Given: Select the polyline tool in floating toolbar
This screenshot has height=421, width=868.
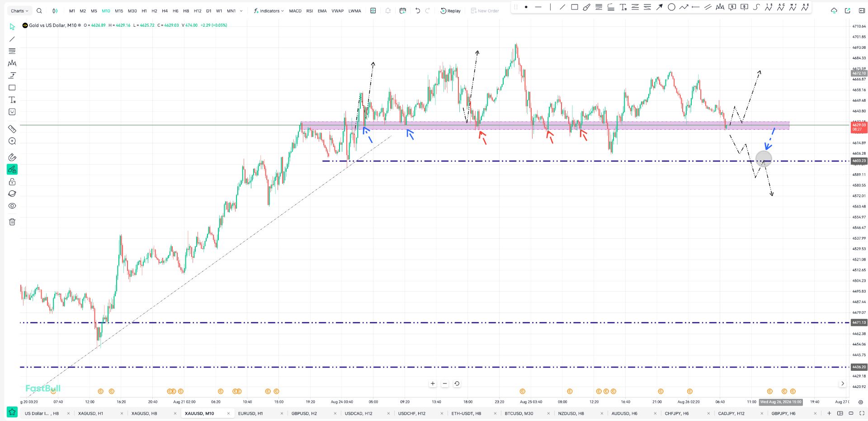Looking at the screenshot, I should (684, 7).
